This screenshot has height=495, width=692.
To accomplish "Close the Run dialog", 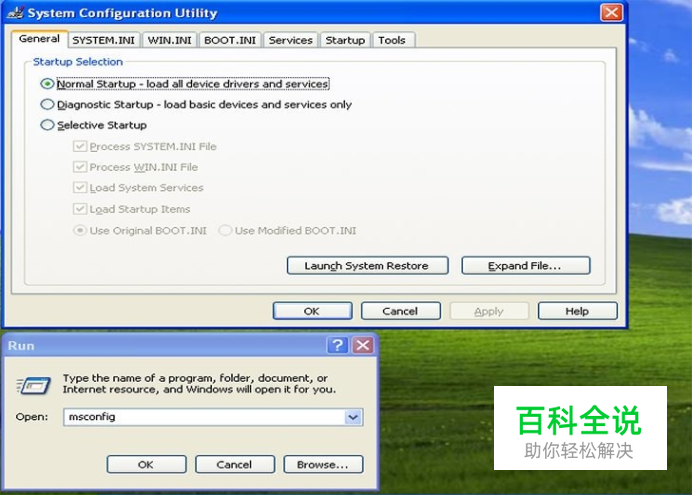I will [363, 345].
